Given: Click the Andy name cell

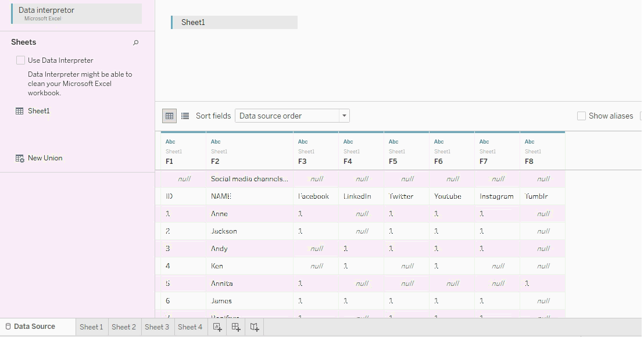Looking at the screenshot, I should (x=249, y=249).
